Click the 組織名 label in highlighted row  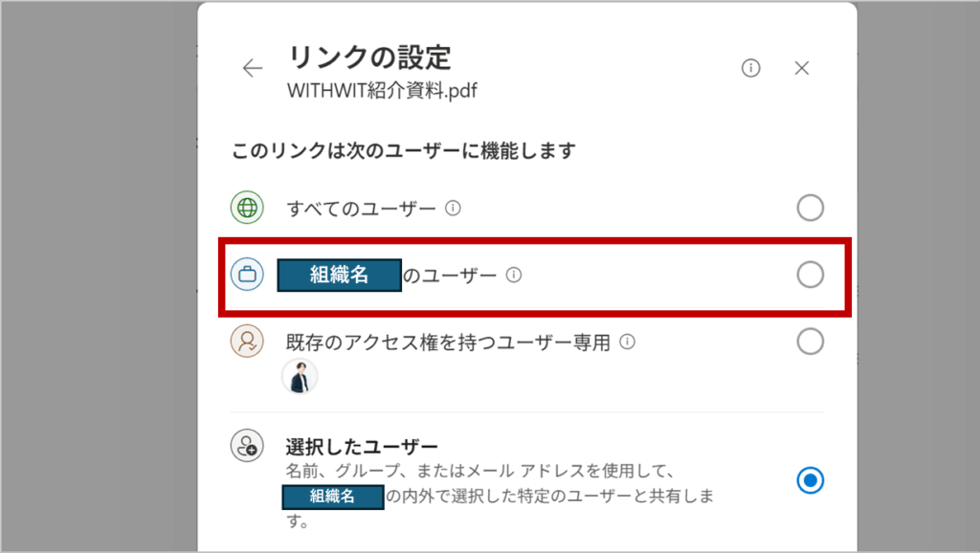pyautogui.click(x=340, y=275)
